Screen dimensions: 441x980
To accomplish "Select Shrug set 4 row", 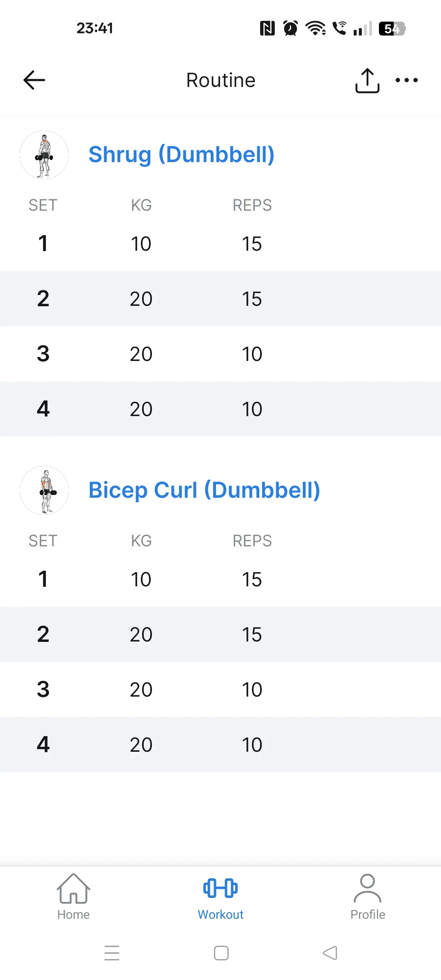I will point(220,409).
